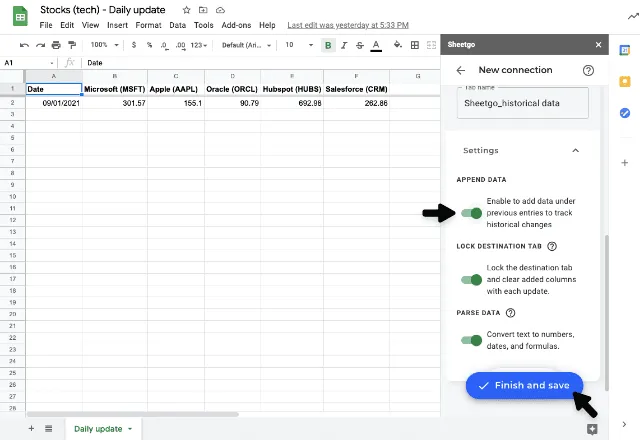Toggle bold formatting

pos(328,45)
